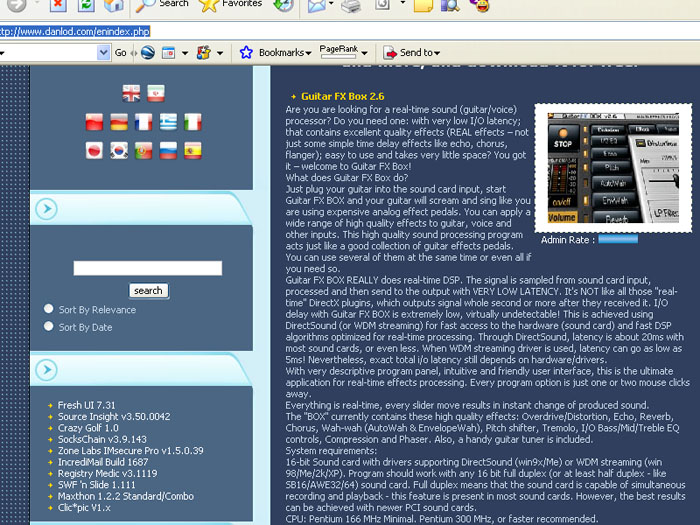Choose the Italian flag language
Image resolution: width=700 pixels, height=525 pixels.
[193, 122]
